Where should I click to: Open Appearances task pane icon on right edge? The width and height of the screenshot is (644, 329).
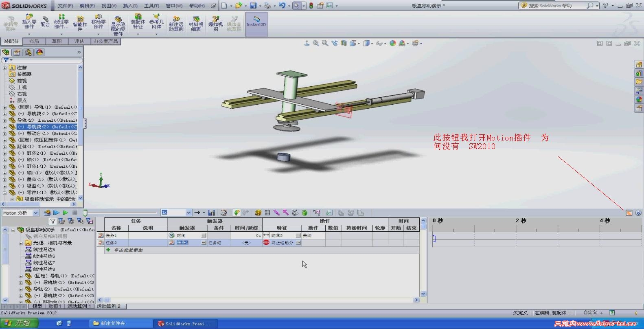(x=639, y=99)
